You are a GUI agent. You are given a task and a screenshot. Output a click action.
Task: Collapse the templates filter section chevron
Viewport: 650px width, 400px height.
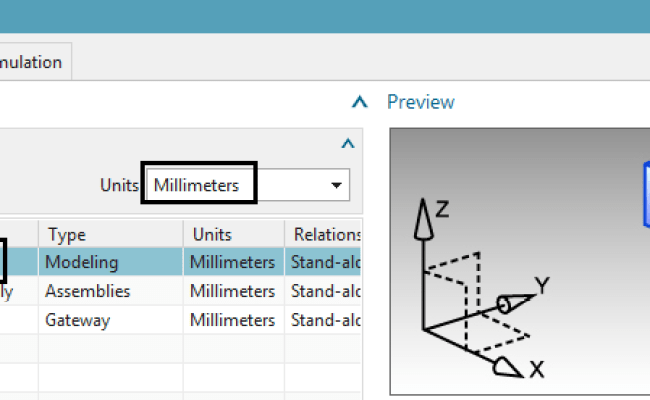click(x=348, y=144)
